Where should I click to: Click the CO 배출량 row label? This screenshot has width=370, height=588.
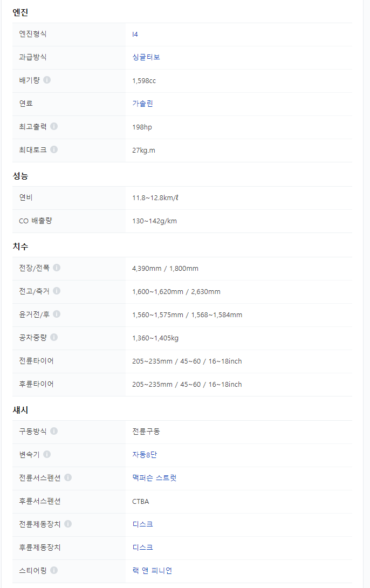[x=36, y=221]
